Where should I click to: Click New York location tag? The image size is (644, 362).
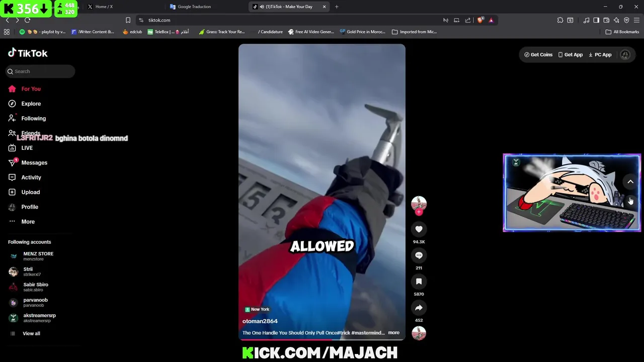(257, 309)
